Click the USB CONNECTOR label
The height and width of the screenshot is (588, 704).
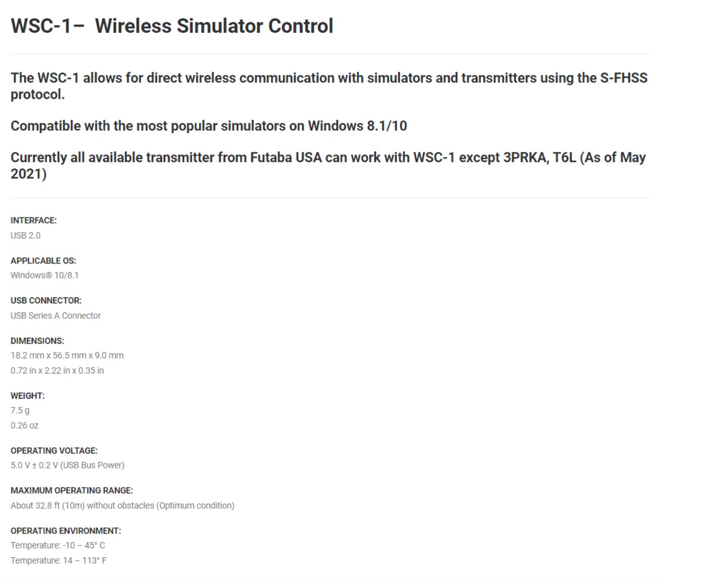(46, 300)
